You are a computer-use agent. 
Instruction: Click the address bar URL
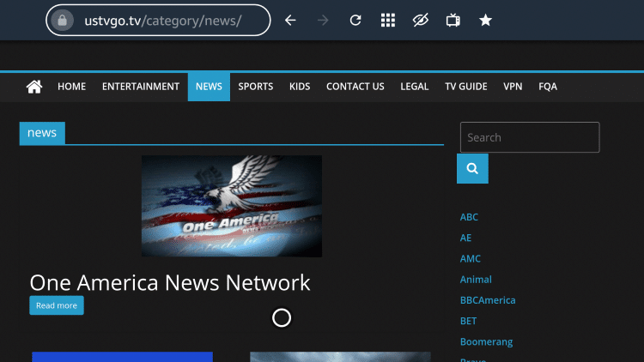[x=162, y=21]
